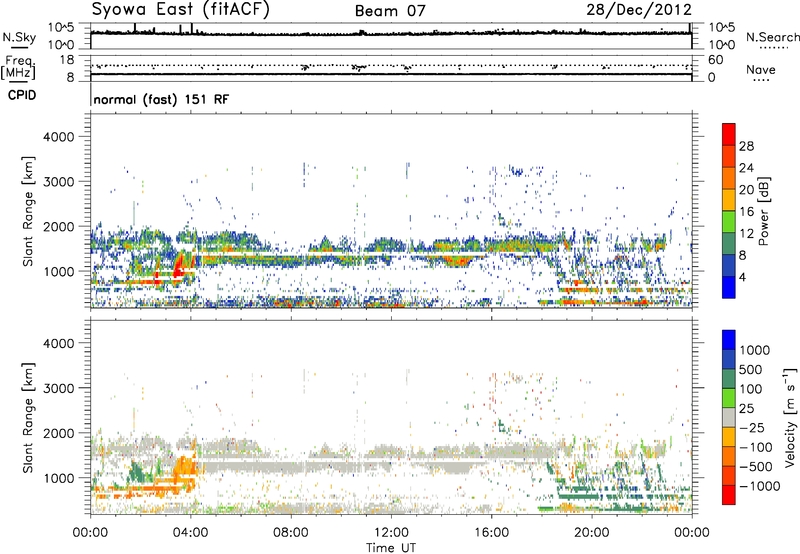
Task: Select the "Beam 07" header text
Action: click(x=390, y=11)
